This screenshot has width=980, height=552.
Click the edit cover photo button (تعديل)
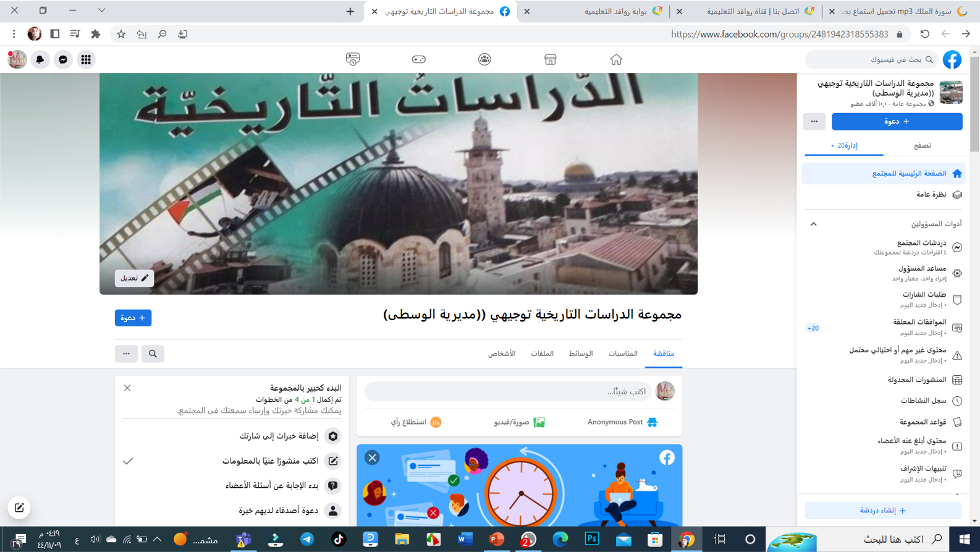pos(134,278)
